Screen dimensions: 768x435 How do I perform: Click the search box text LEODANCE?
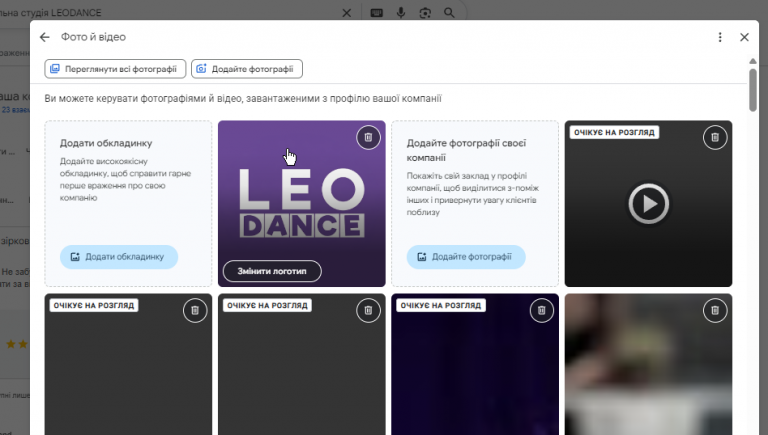76,13
